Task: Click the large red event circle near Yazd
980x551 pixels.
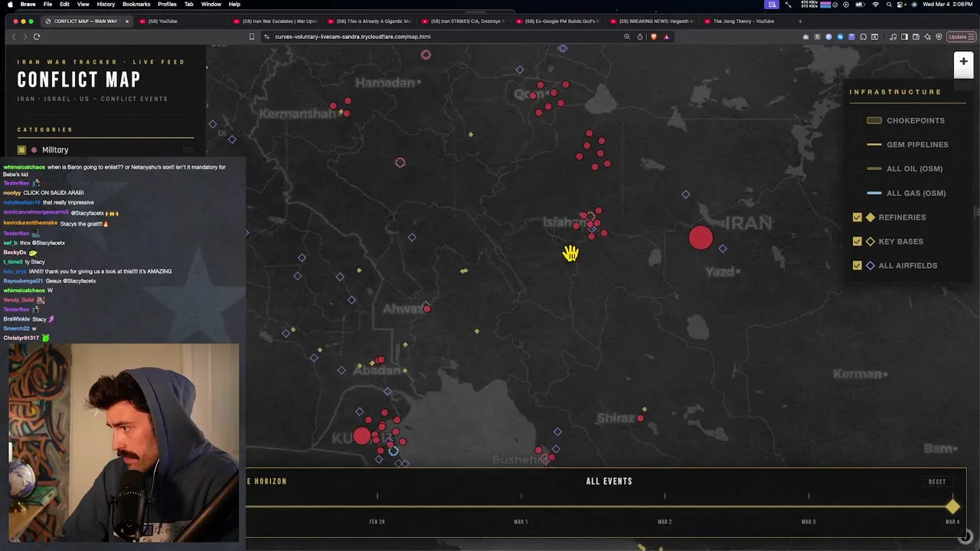Action: (x=701, y=238)
